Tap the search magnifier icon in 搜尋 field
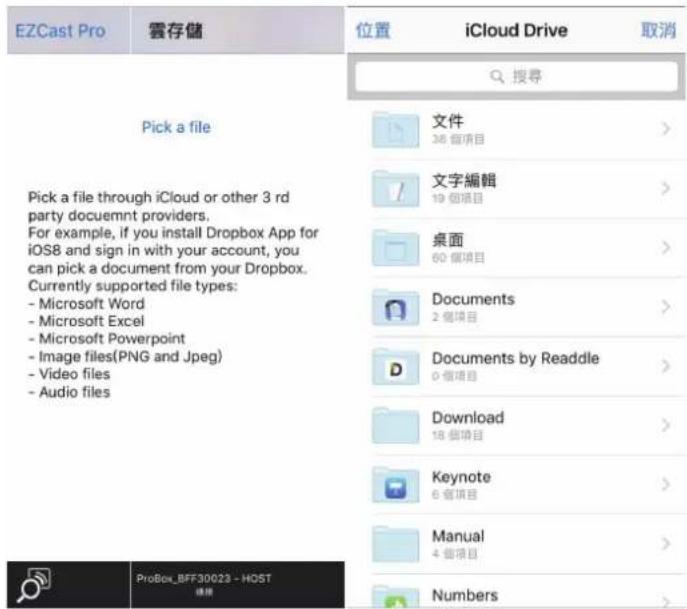Image resolution: width=687 pixels, height=609 pixels. point(497,77)
